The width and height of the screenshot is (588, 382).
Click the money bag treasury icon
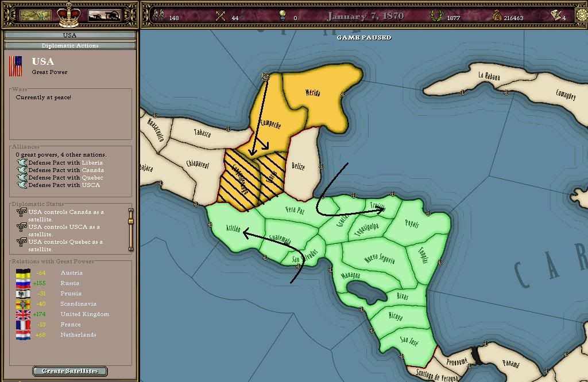(497, 15)
